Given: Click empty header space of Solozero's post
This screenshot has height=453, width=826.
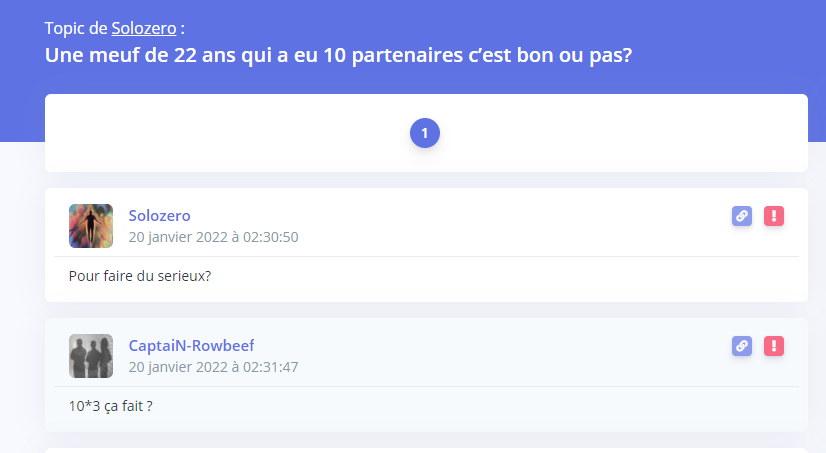Looking at the screenshot, I should pyautogui.click(x=500, y=225).
